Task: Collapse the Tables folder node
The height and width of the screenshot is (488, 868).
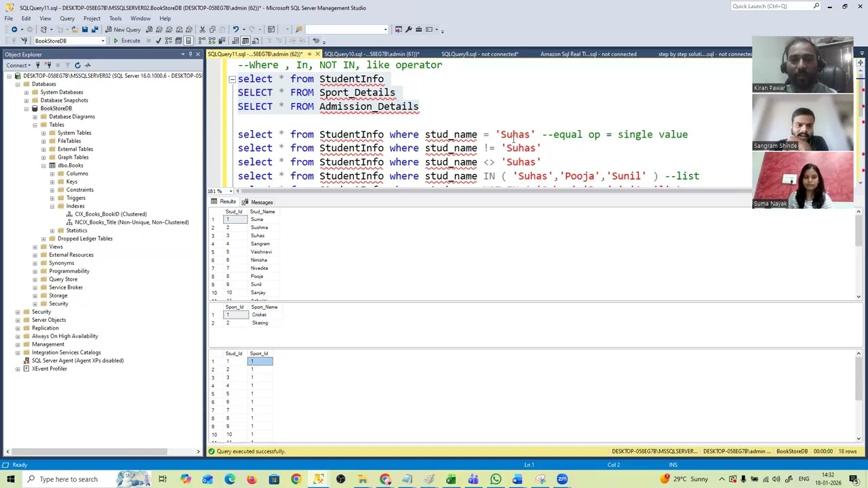Action: pyautogui.click(x=35, y=125)
